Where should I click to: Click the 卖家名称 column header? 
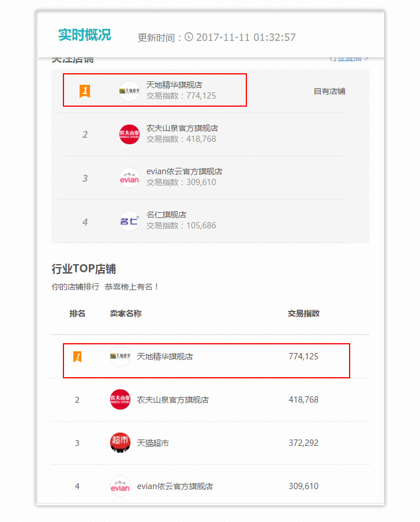[126, 313]
